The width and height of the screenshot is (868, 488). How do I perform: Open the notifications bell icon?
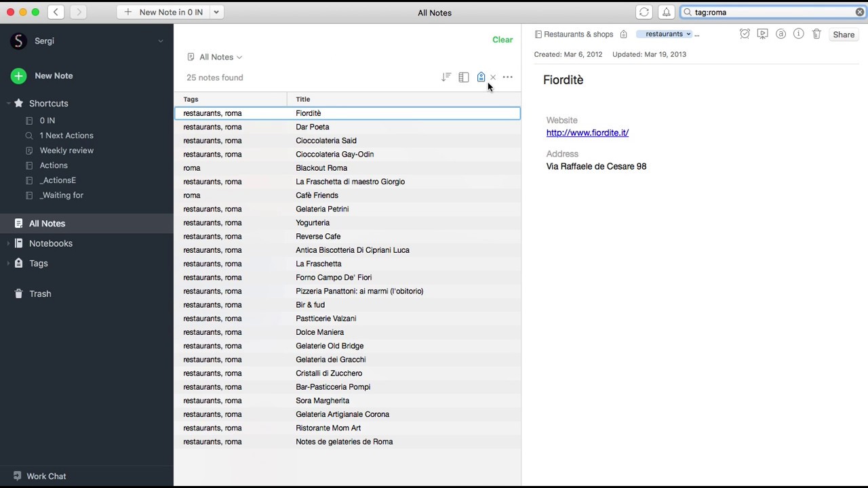667,12
